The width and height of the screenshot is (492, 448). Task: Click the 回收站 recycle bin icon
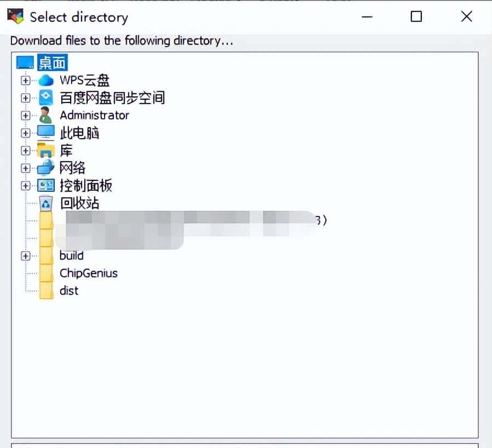(x=46, y=203)
